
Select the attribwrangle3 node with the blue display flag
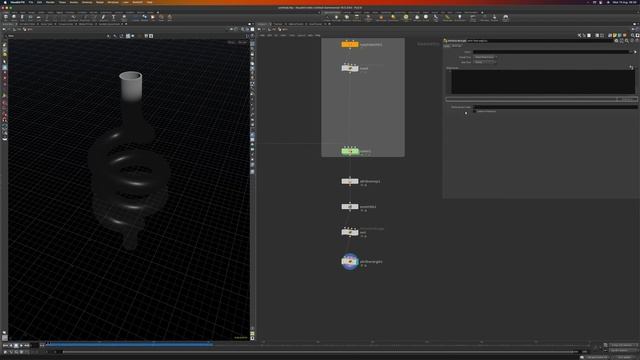(x=350, y=262)
